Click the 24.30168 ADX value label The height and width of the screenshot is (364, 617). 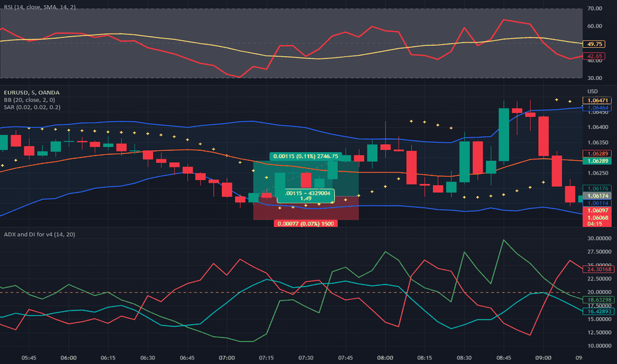(599, 269)
